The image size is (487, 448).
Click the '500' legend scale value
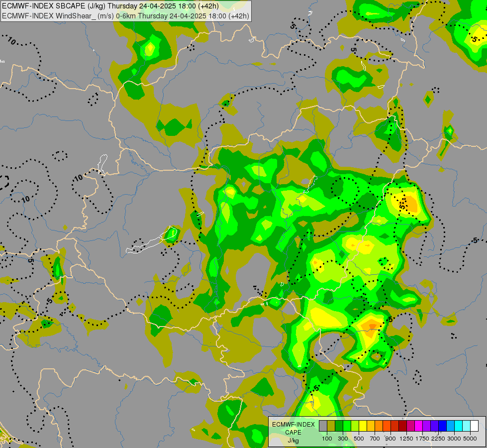tap(359, 439)
